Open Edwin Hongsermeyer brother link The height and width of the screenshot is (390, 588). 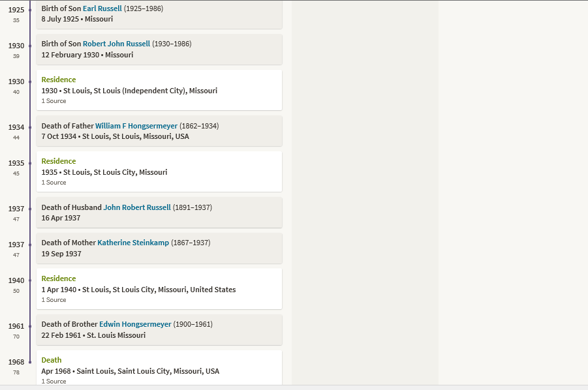[135, 324]
